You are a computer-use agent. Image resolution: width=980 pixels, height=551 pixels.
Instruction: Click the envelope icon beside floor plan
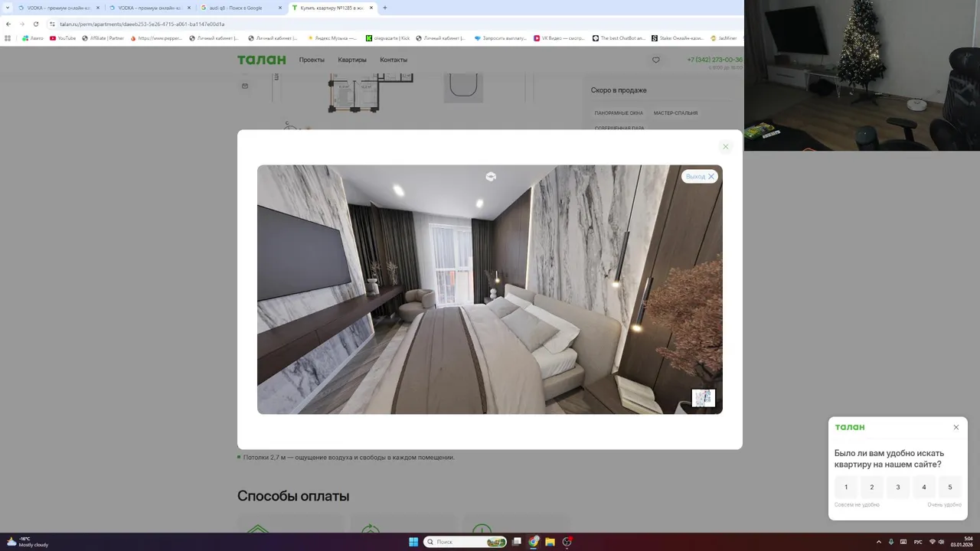(x=245, y=86)
